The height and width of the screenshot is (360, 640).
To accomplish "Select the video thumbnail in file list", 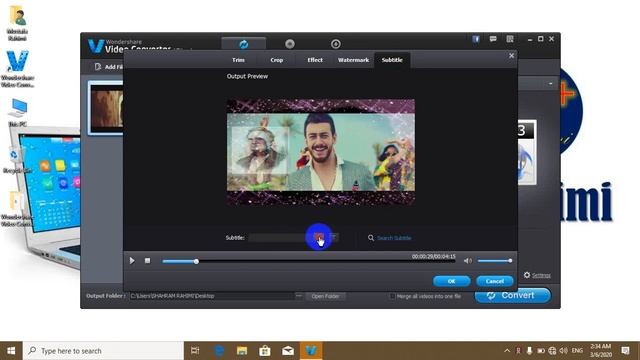I will pos(106,108).
